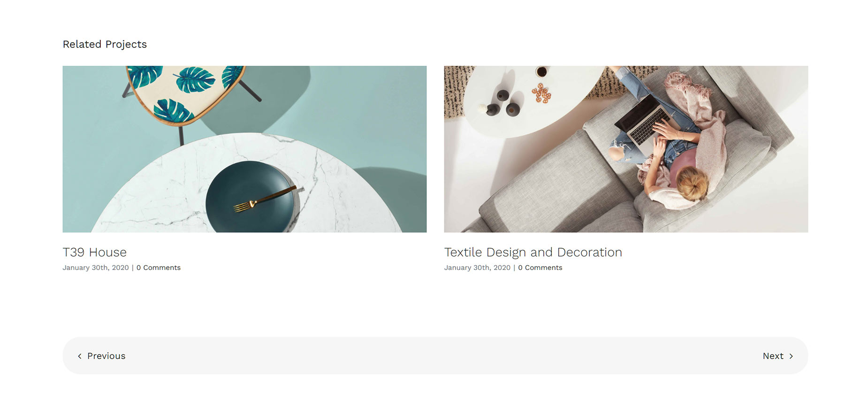Screen dimensions: 868x407
Task: Open the T39 House project title
Action: pos(95,252)
